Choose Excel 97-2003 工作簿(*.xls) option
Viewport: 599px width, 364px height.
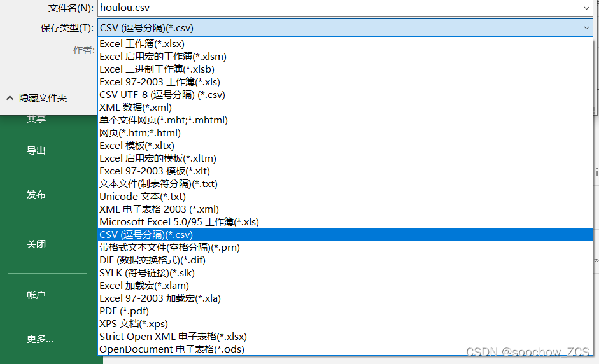(x=345, y=81)
